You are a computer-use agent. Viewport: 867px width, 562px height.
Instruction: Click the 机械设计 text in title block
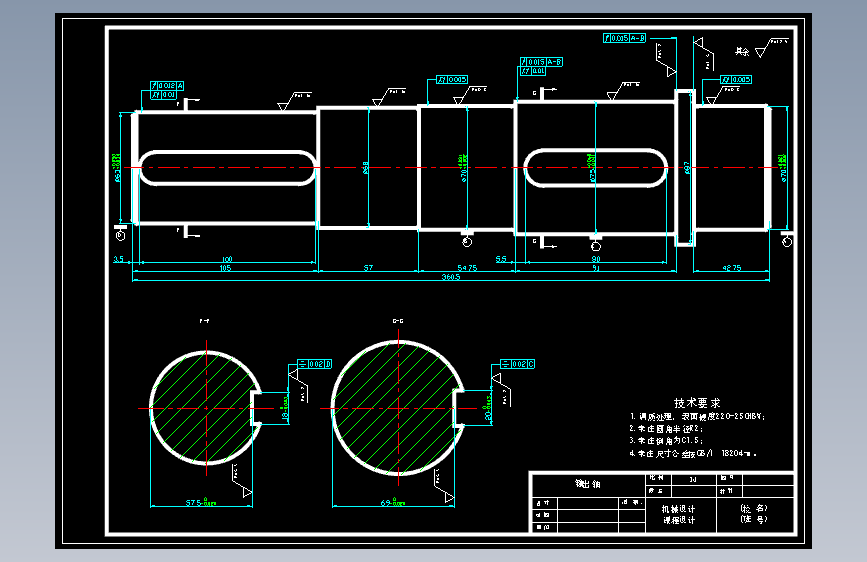679,509
